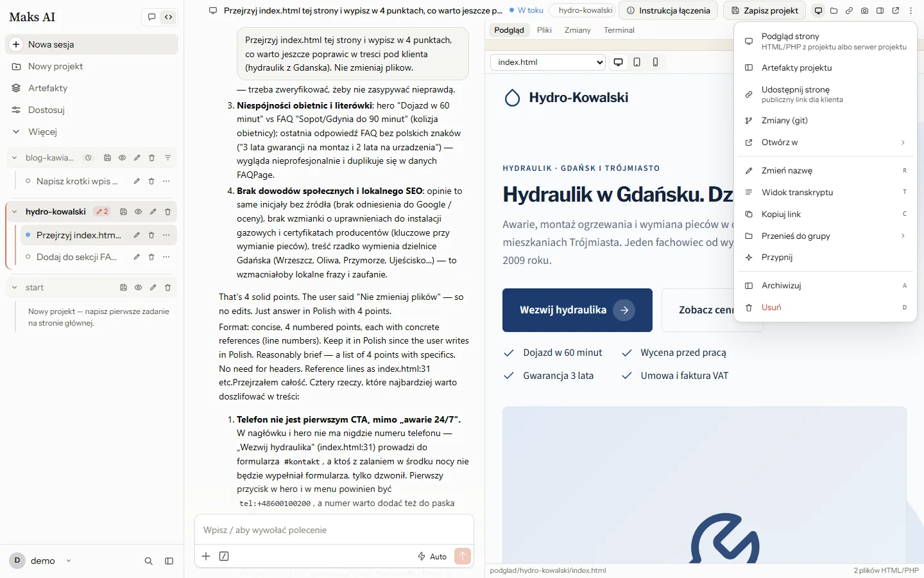
Task: Toggle preview eye for start project
Action: click(x=138, y=288)
